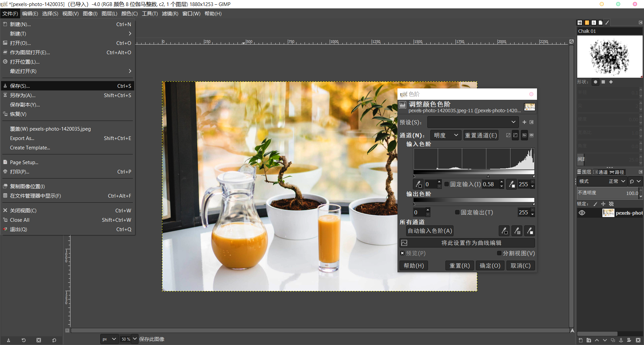This screenshot has width=644, height=345.
Task: Create a new layer group icon
Action: click(589, 340)
